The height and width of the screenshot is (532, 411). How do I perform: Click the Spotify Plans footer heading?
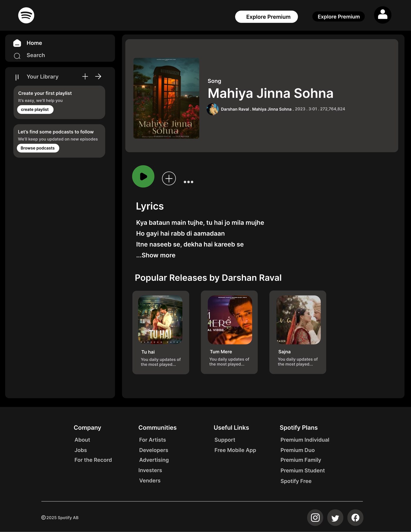pos(299,427)
